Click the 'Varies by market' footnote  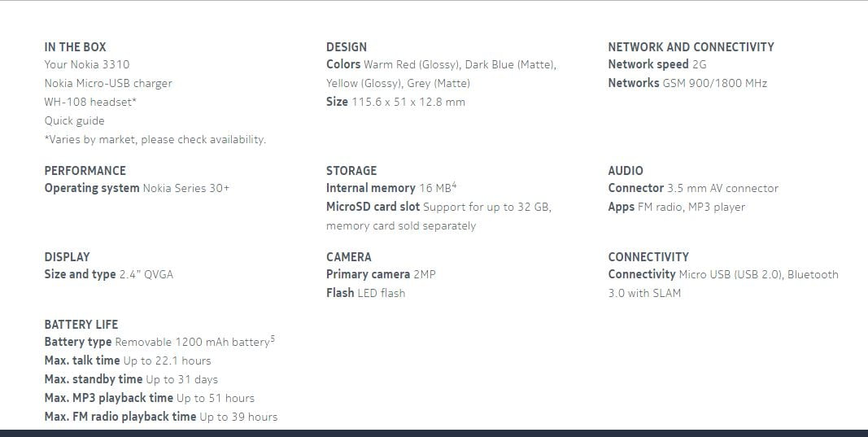click(155, 140)
